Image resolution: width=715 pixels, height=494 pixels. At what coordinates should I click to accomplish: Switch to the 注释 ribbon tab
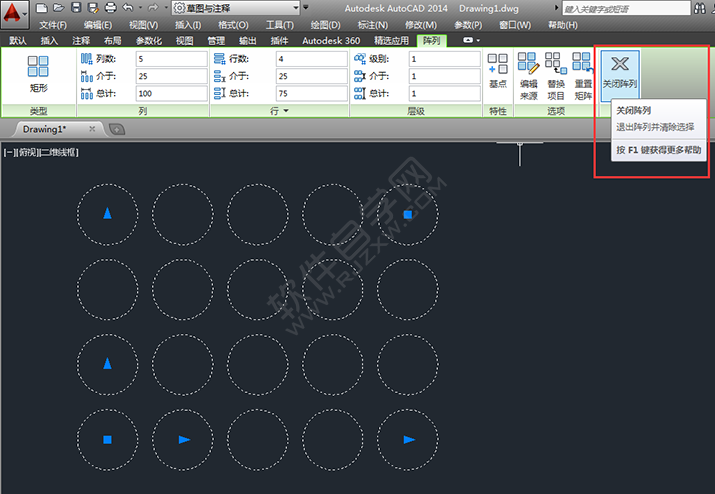click(x=81, y=41)
